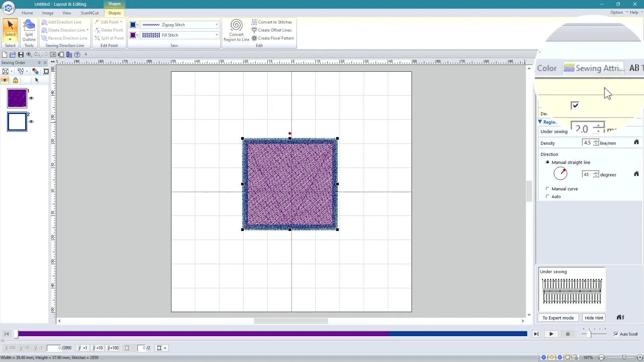This screenshot has height=362, width=644.
Task: Switch to Sewing Attributes panel tab
Action: coord(594,68)
